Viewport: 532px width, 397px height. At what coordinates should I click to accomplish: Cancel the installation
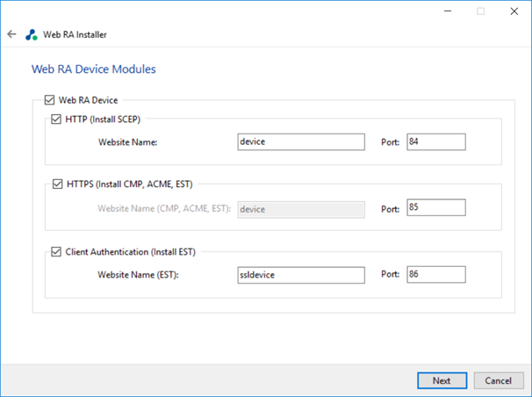pos(498,380)
